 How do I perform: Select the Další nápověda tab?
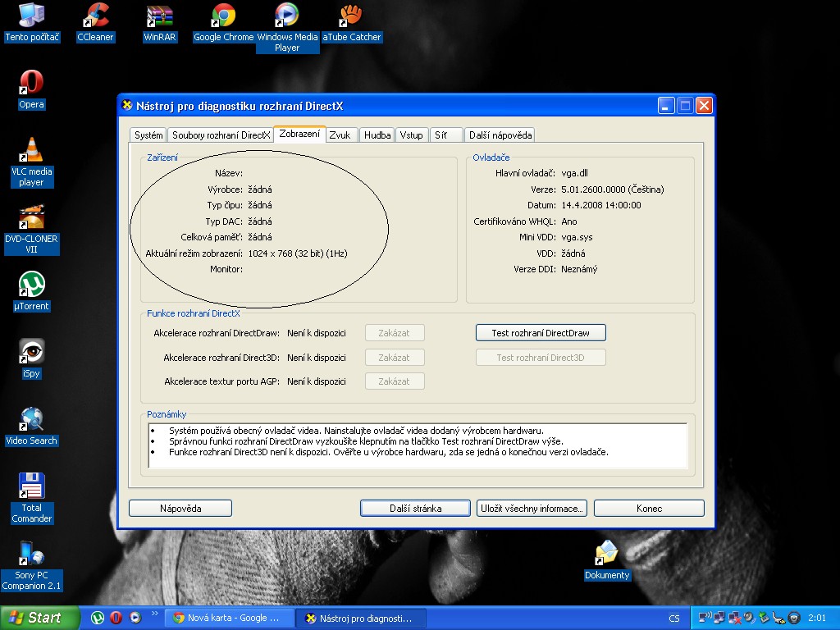500,135
